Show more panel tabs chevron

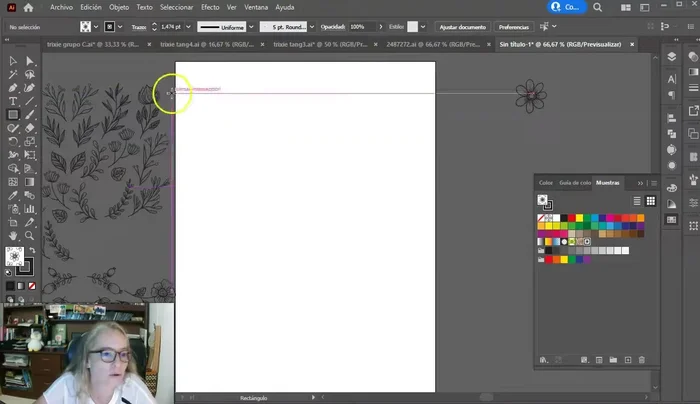pos(640,183)
